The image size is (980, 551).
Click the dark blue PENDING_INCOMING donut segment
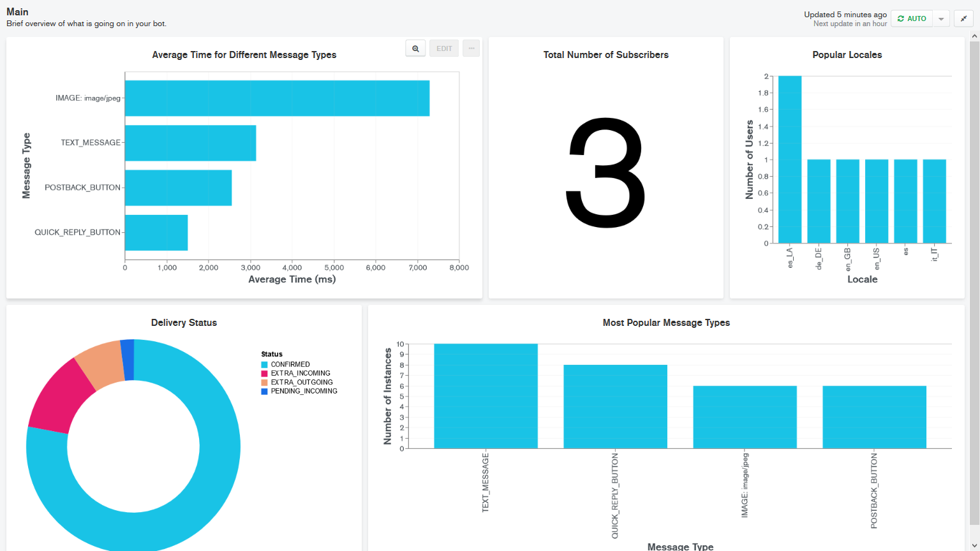coord(128,360)
